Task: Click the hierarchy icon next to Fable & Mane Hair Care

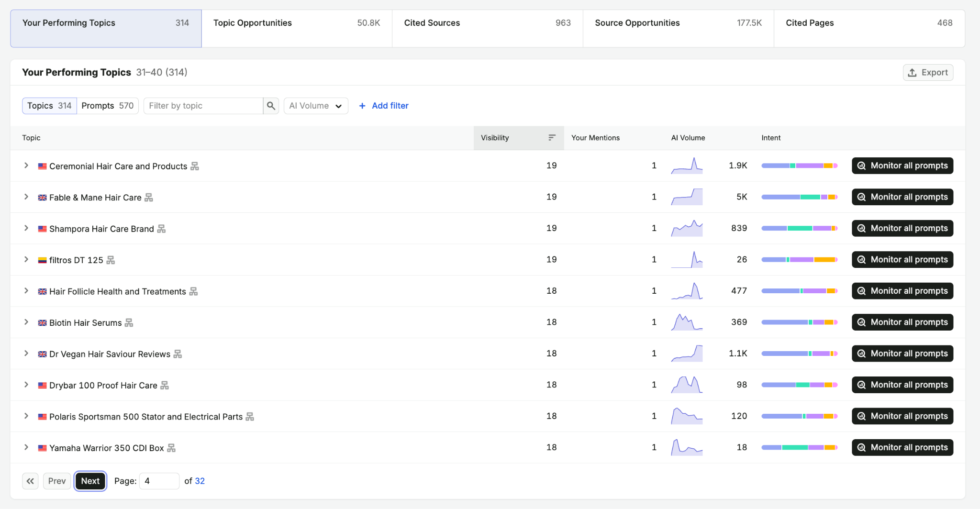Action: point(149,198)
